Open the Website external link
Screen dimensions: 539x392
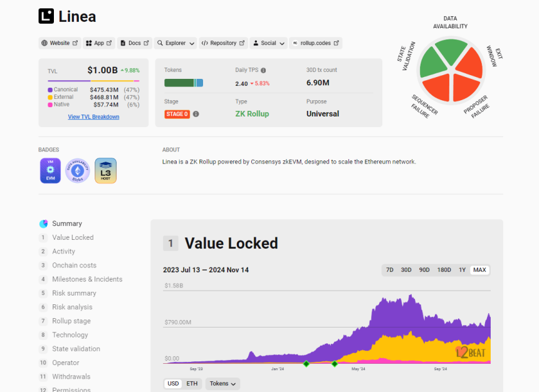(x=60, y=43)
